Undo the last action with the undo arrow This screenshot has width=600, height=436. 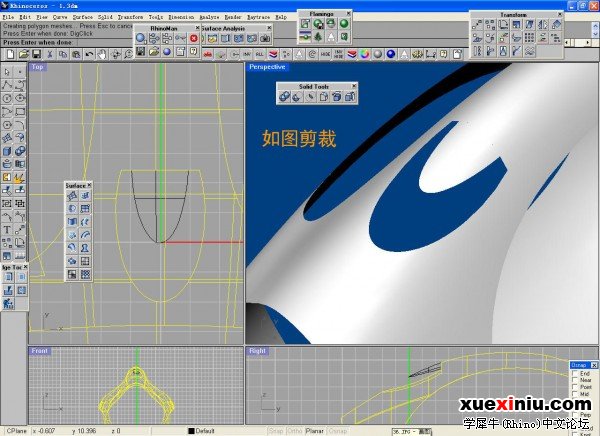tap(89, 54)
